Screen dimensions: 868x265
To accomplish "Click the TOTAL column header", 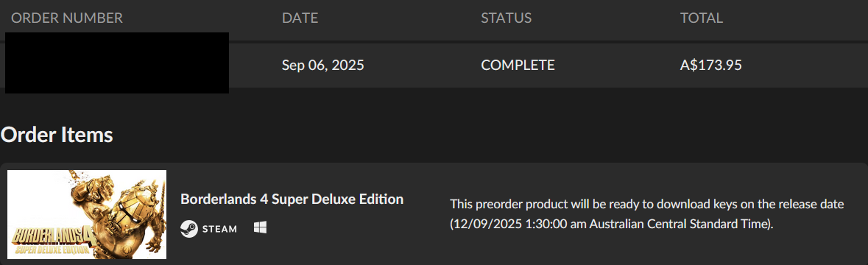I will (702, 18).
